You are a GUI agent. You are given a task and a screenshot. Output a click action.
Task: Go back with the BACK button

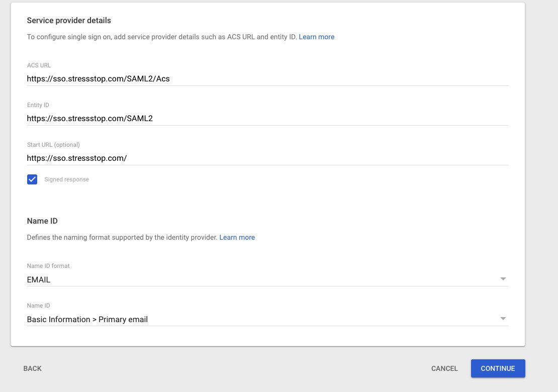pyautogui.click(x=32, y=368)
